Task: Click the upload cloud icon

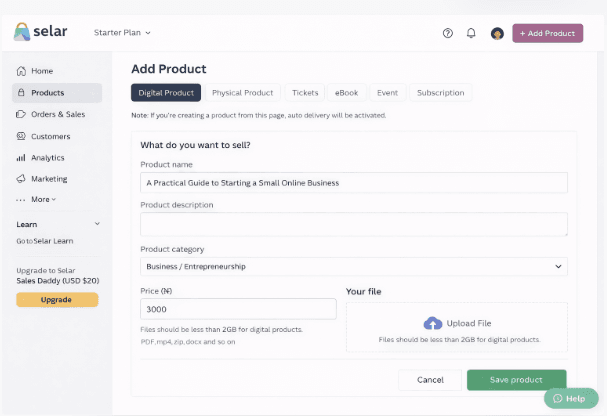Action: pos(432,323)
